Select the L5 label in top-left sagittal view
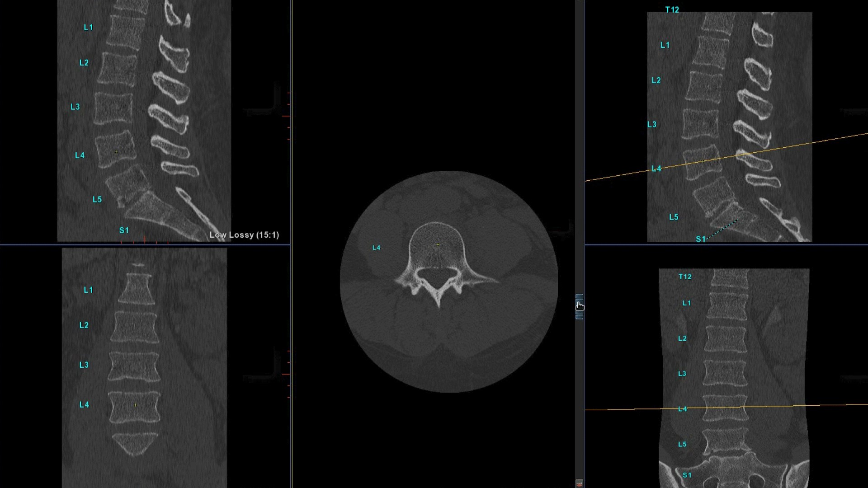The image size is (868, 488). pos(97,199)
